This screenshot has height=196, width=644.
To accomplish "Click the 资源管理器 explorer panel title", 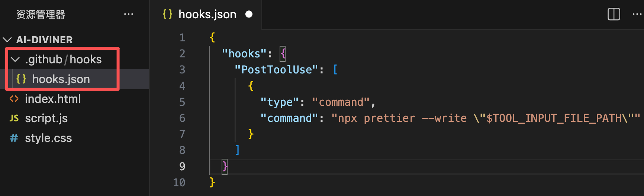I will pos(41,15).
